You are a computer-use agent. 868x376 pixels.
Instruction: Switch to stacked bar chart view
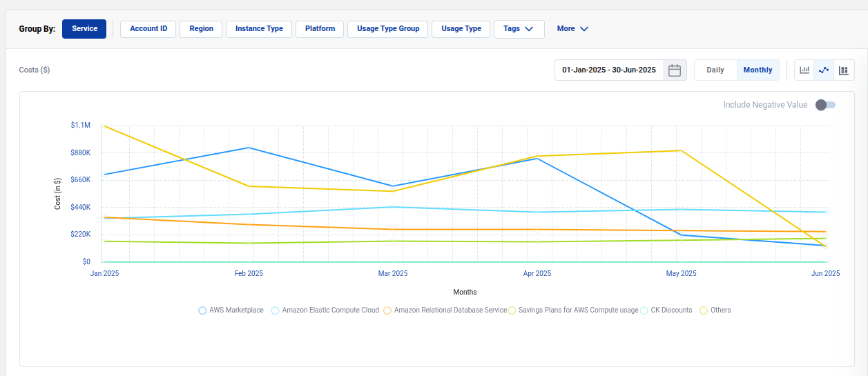(843, 70)
